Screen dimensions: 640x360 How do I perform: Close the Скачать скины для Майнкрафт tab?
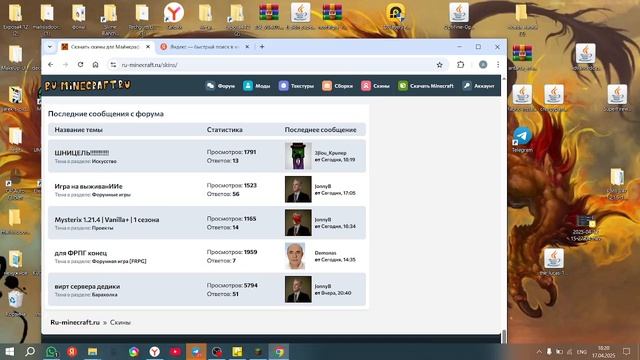pyautogui.click(x=148, y=47)
